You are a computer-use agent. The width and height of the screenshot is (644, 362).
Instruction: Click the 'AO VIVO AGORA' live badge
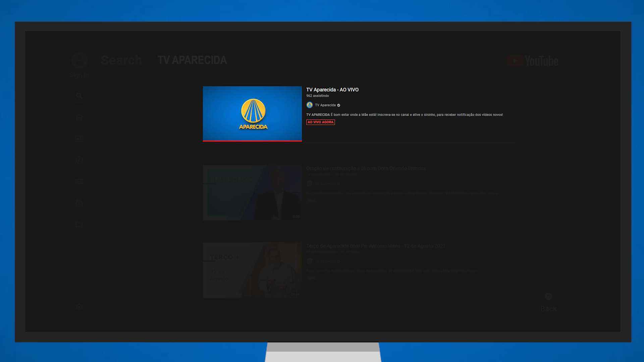click(x=320, y=122)
